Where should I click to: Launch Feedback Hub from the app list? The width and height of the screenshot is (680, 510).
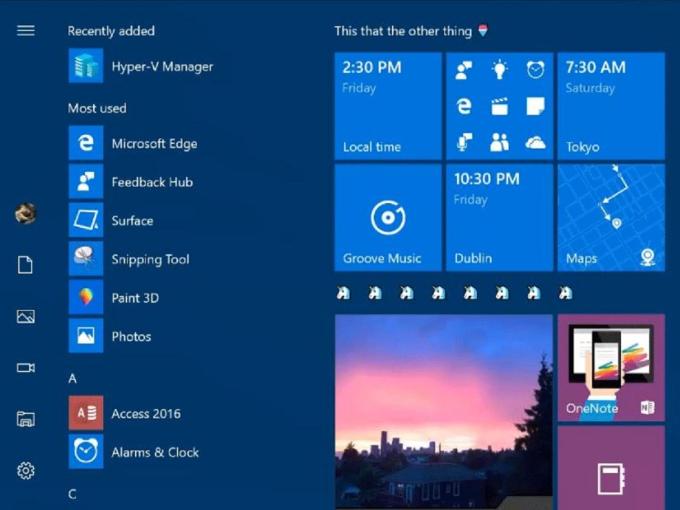86,181
